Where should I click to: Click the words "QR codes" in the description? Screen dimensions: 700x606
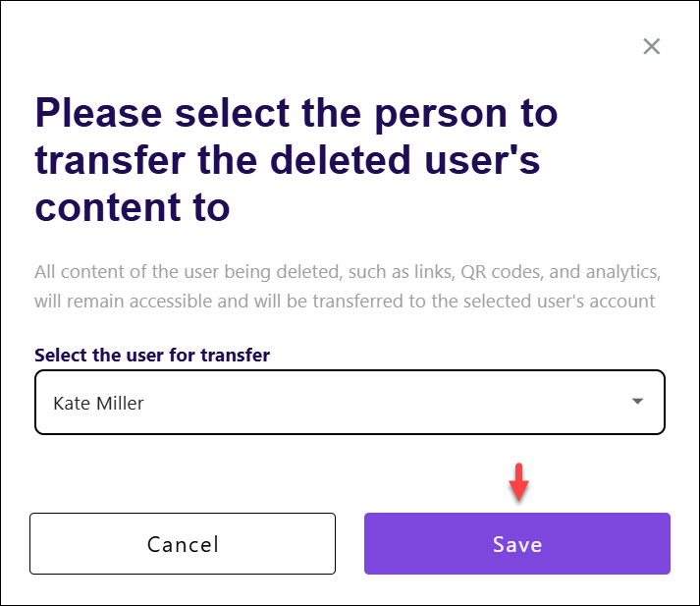coord(503,272)
